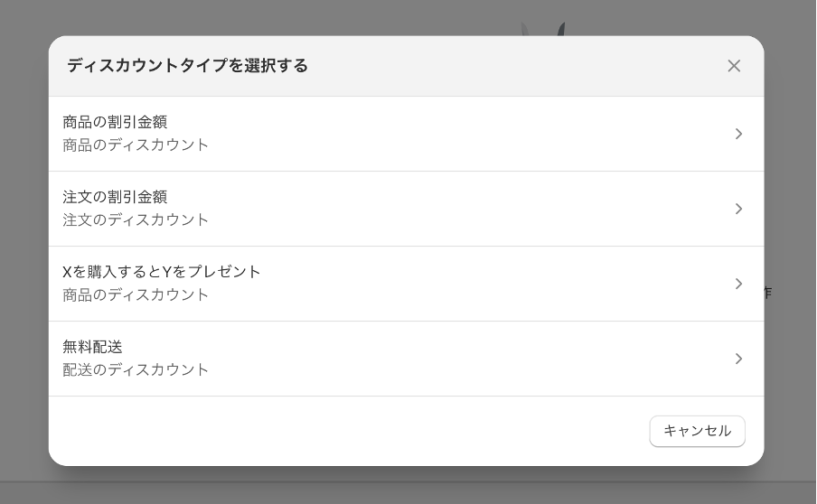This screenshot has height=504, width=817.
Task: Click the cut-off text right of the dialog
Action: click(x=768, y=292)
